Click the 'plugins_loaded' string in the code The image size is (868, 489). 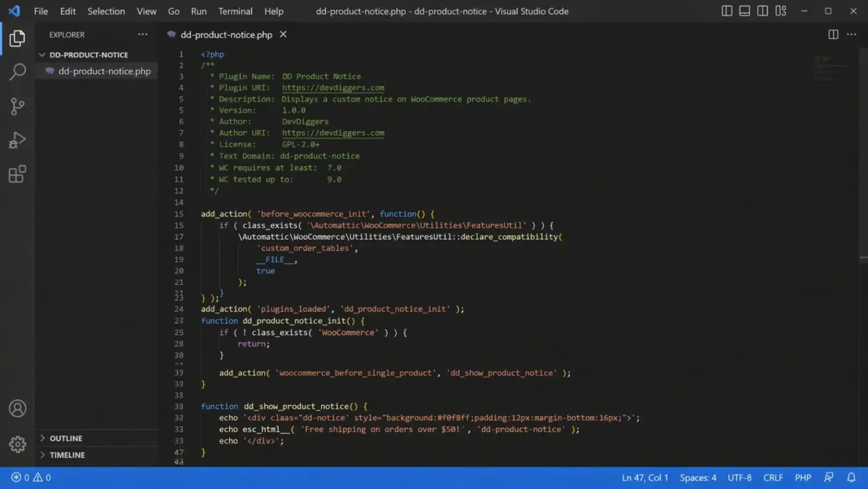(294, 309)
